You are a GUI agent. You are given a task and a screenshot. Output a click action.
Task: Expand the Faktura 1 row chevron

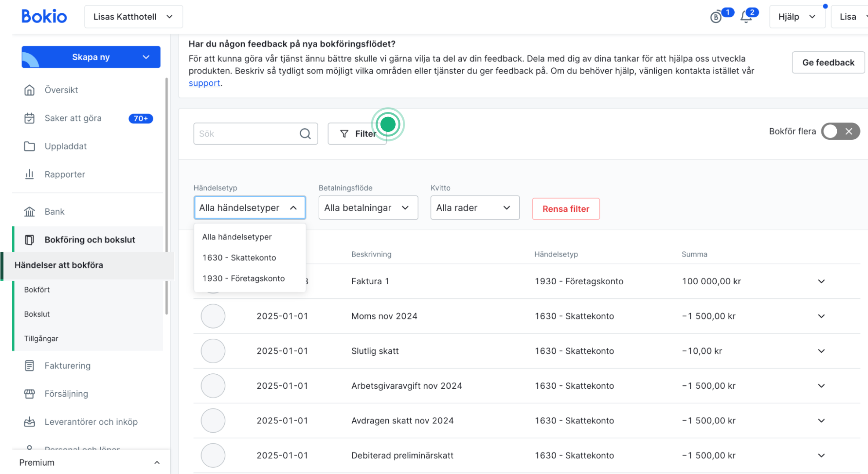(x=821, y=282)
